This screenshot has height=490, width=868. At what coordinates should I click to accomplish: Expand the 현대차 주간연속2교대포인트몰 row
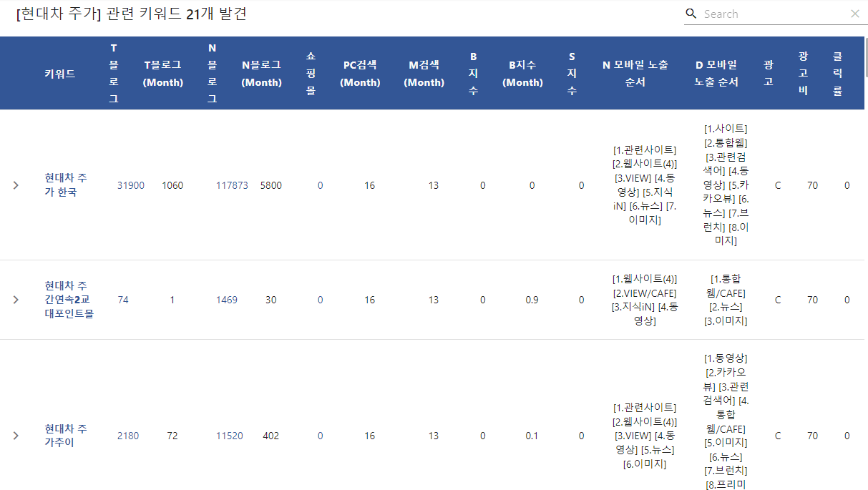(16, 300)
